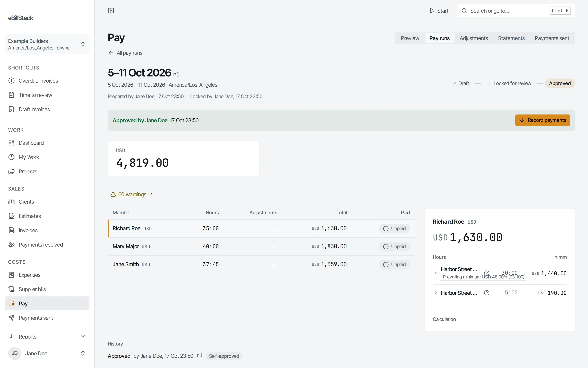
Task: Select the Pay runs tab
Action: (x=439, y=38)
